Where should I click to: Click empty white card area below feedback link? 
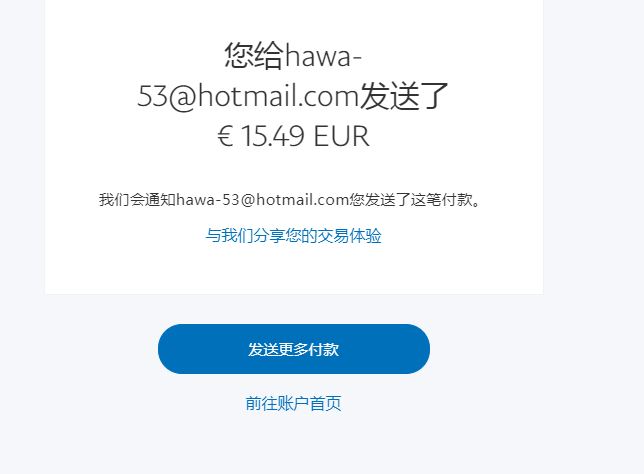coord(293,271)
